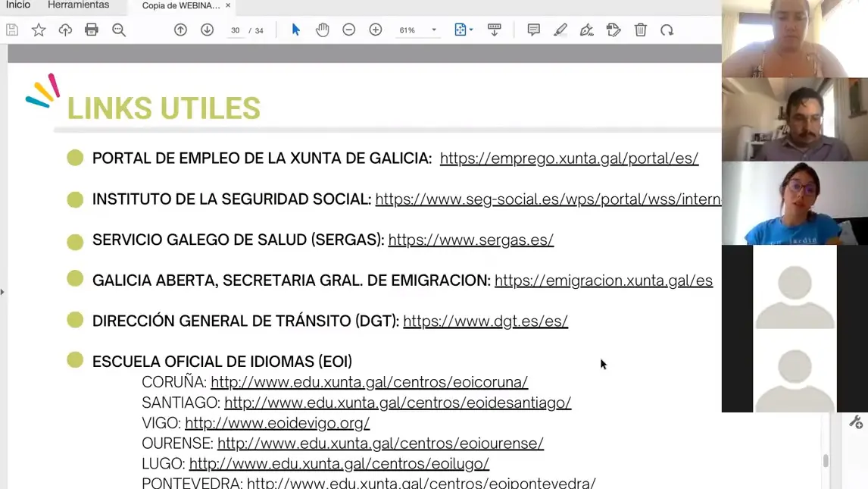Image resolution: width=868 pixels, height=489 pixels.
Task: Open the Ourense eoiourense link
Action: 380,444
